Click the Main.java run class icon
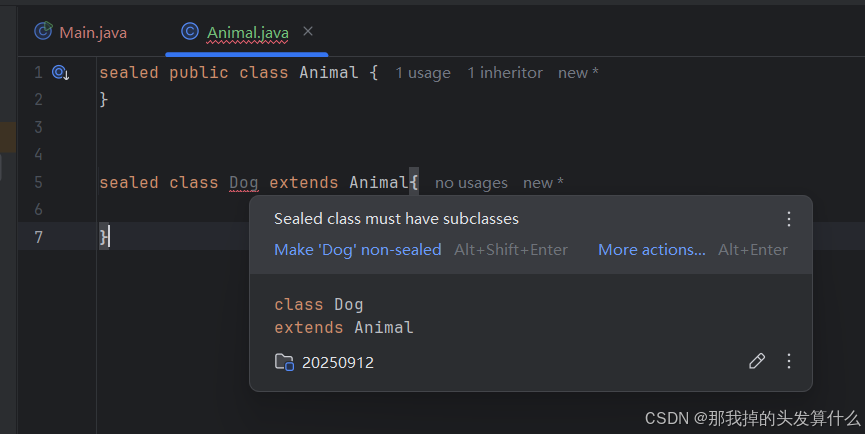 [43, 31]
